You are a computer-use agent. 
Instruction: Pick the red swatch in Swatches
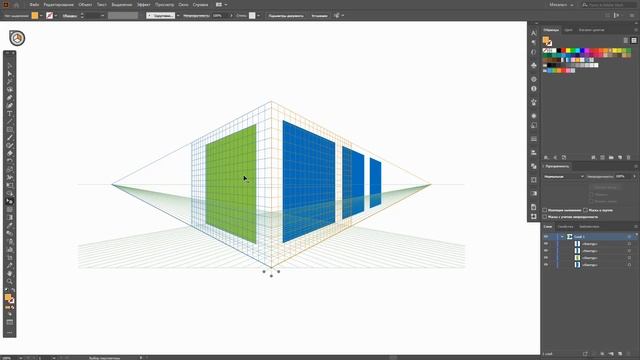[564, 51]
